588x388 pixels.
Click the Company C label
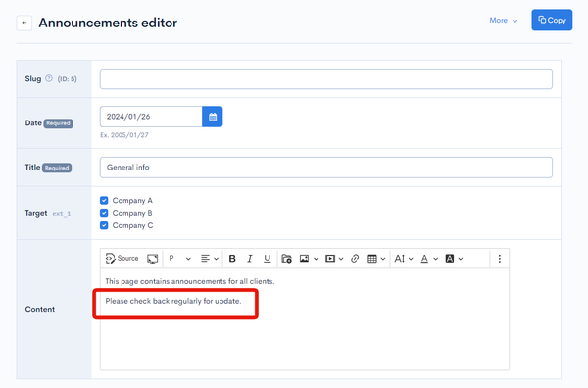coord(132,225)
